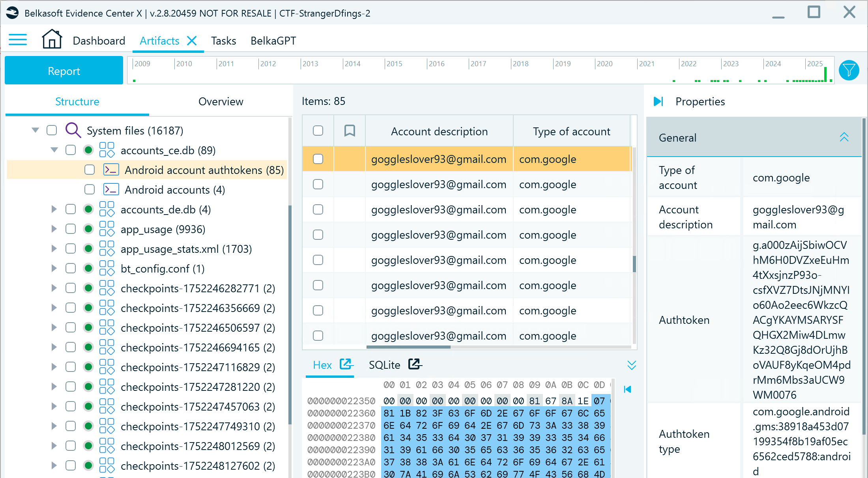Image resolution: width=868 pixels, height=478 pixels.
Task: Click green status dot for app_usage
Action: (88, 229)
